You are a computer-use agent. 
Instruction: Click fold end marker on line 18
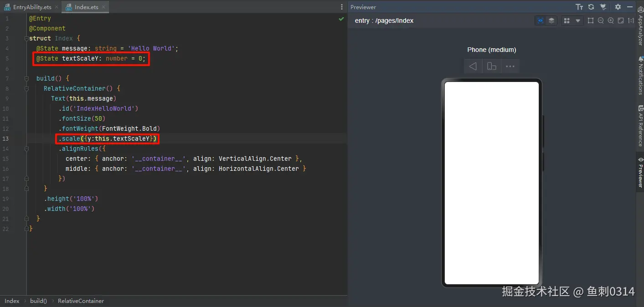[x=26, y=189]
